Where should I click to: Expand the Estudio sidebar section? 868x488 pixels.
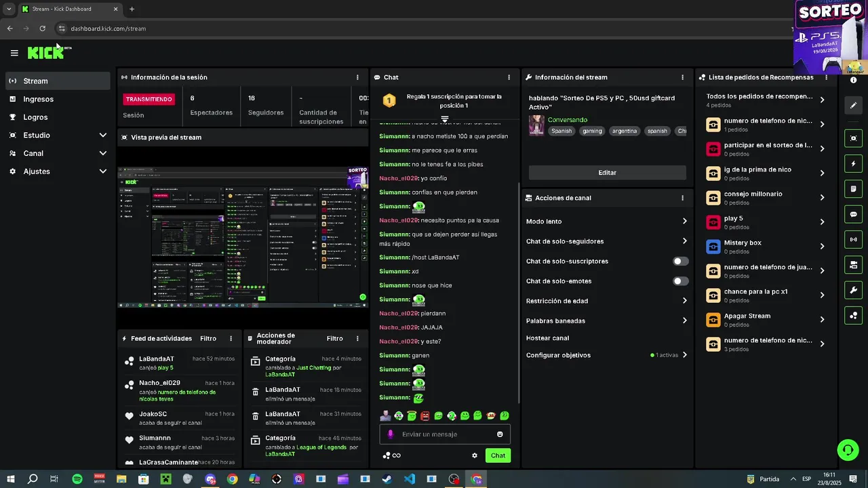[103, 135]
